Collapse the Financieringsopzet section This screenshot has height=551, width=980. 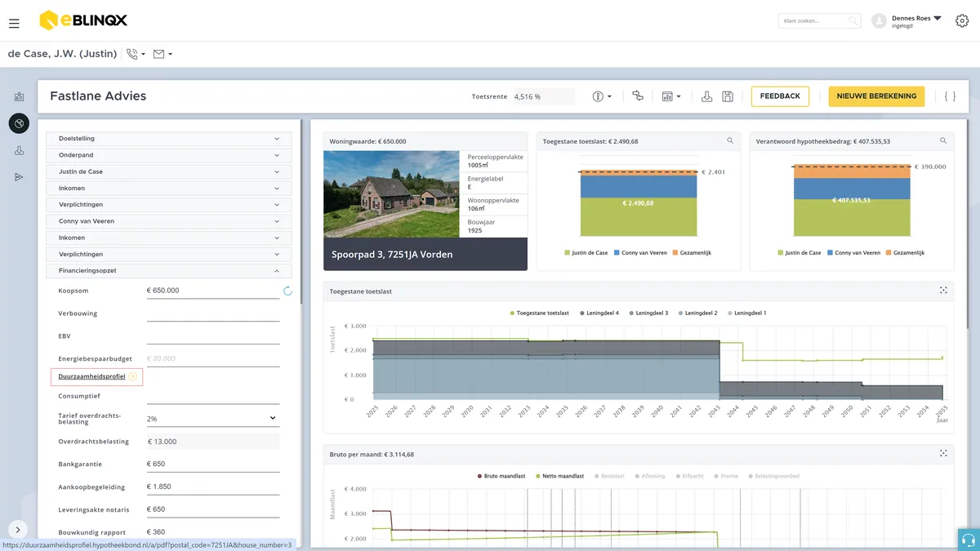coord(169,270)
